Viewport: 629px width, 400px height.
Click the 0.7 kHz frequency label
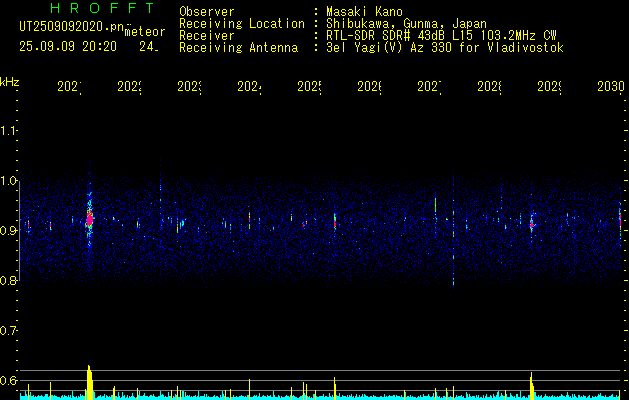(8, 330)
